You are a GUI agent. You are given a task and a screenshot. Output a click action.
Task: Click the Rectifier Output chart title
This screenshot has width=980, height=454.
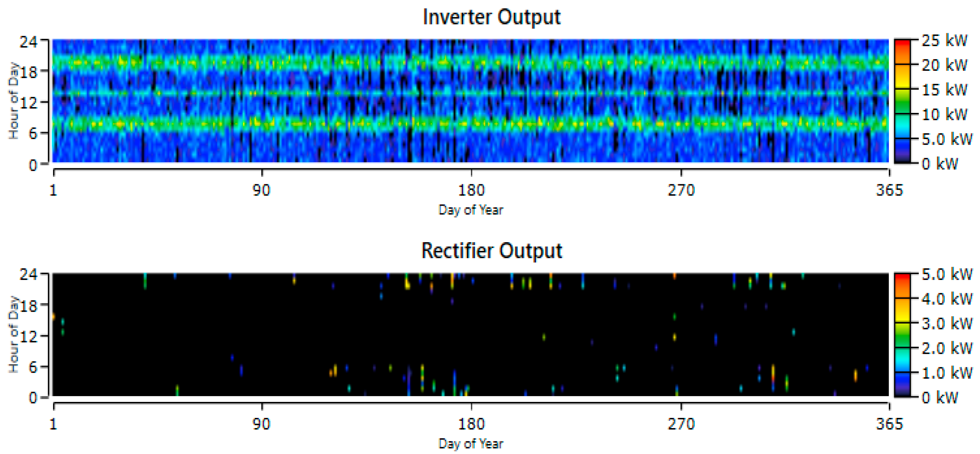491,251
